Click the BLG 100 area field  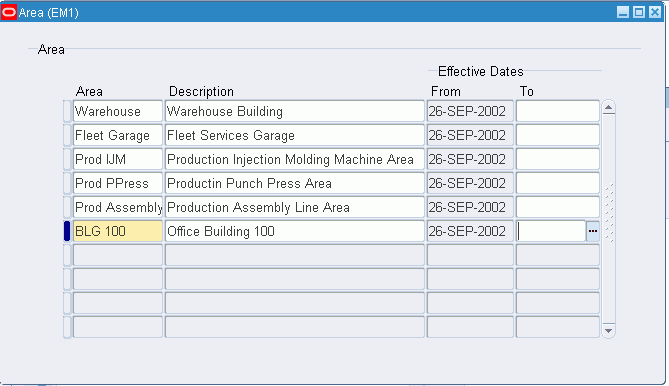pyautogui.click(x=118, y=231)
